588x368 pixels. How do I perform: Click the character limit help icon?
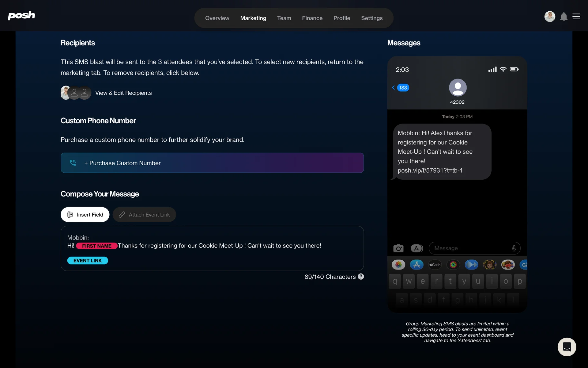(361, 277)
